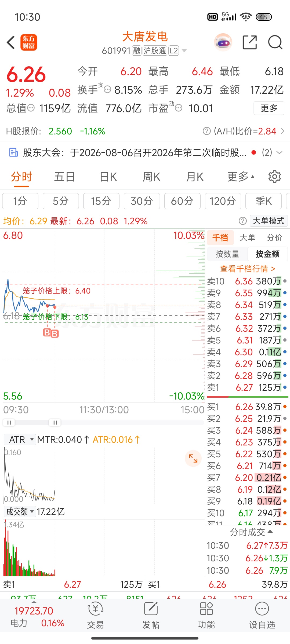This screenshot has width=290, height=644.
Task: Expand the stock name dropdown triangle
Action: (x=184, y=50)
